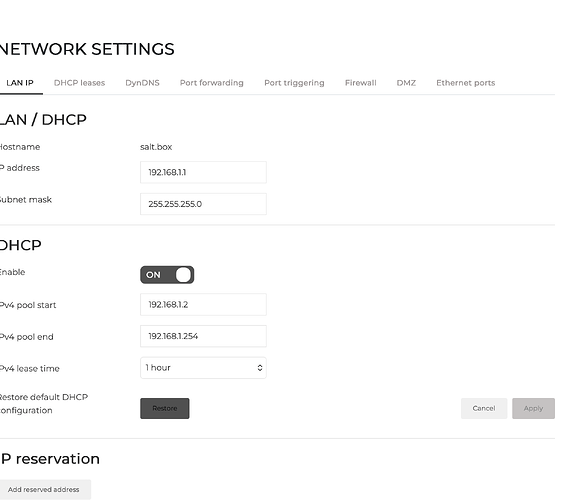
Task: Click Add reserved address button
Action: 43,489
